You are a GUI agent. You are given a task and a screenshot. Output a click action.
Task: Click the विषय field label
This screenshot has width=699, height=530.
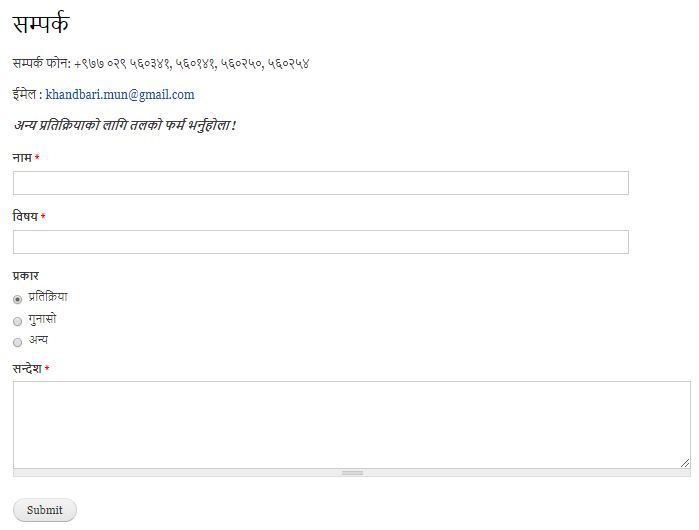click(x=25, y=217)
